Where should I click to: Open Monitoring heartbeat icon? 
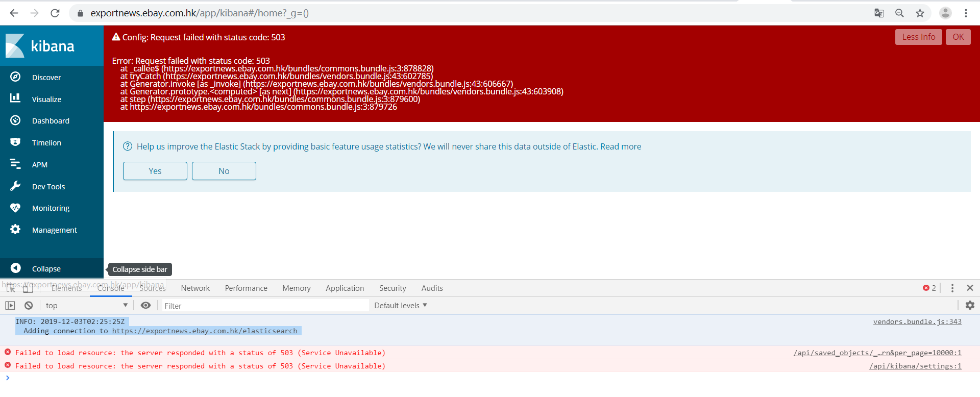(x=15, y=208)
